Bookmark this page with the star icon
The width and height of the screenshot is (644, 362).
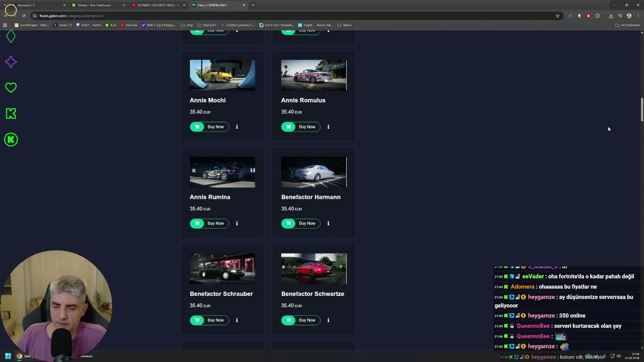click(x=557, y=16)
